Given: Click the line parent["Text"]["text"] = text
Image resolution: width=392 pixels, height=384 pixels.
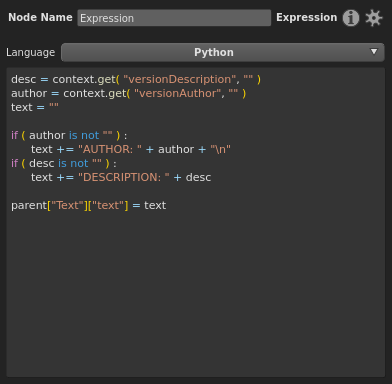Looking at the screenshot, I should (x=89, y=205).
